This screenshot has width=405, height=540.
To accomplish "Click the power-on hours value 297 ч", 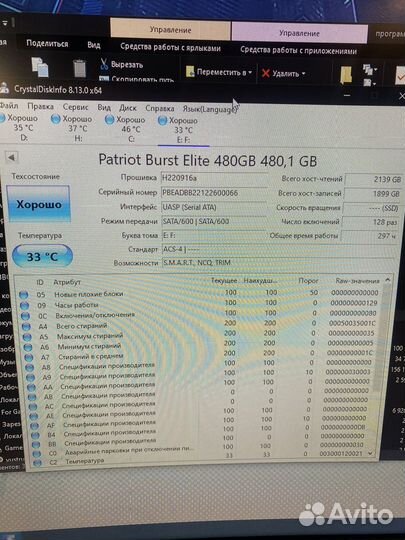I will 370,236.
